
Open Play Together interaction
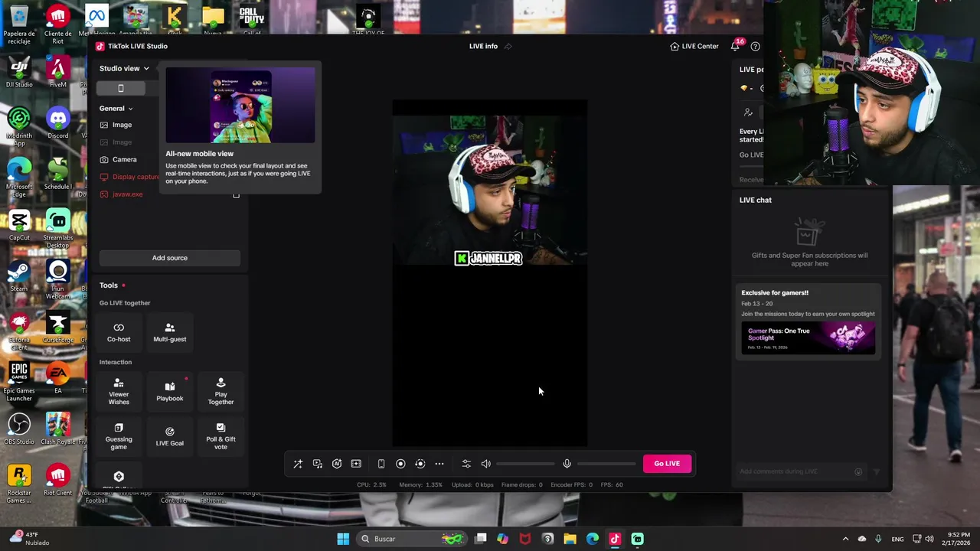pyautogui.click(x=220, y=391)
